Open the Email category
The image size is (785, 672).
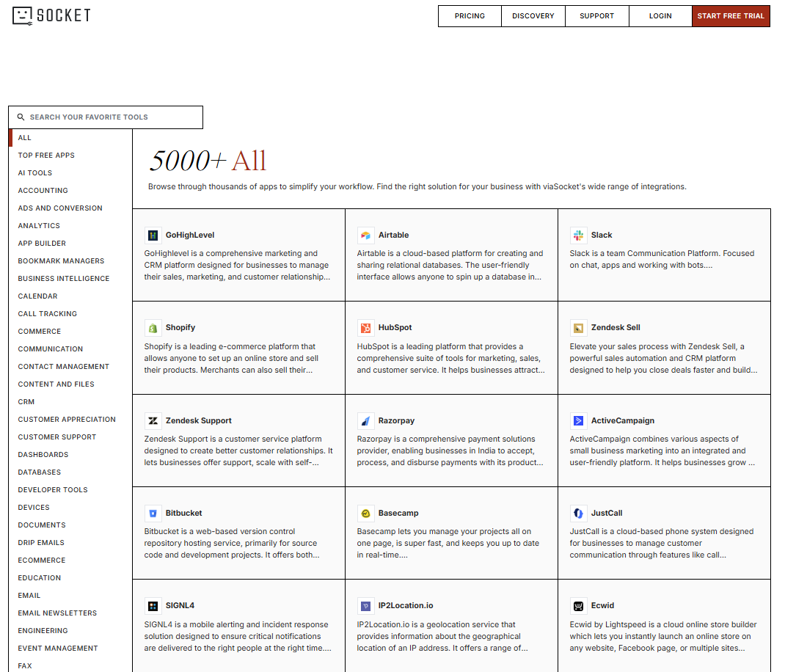click(x=70, y=596)
